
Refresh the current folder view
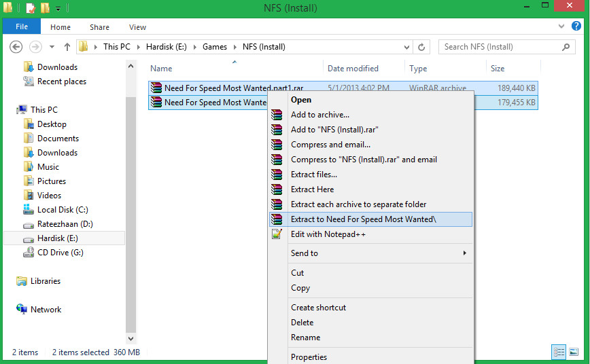pos(421,47)
